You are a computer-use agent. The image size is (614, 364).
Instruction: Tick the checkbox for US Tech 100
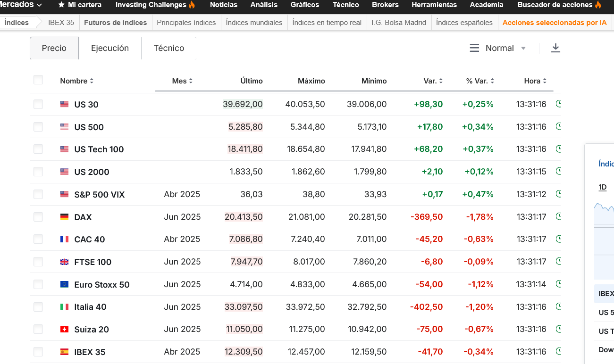[x=38, y=149]
